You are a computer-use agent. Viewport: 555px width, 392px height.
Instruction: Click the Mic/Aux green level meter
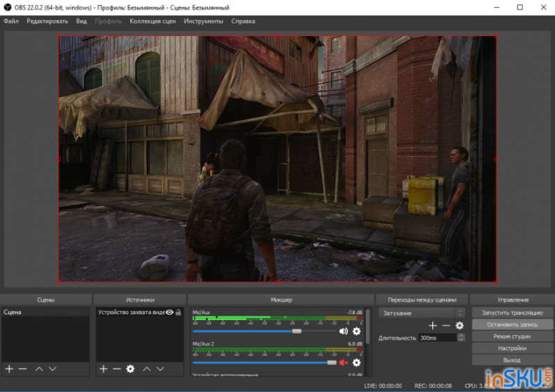pyautogui.click(x=277, y=318)
